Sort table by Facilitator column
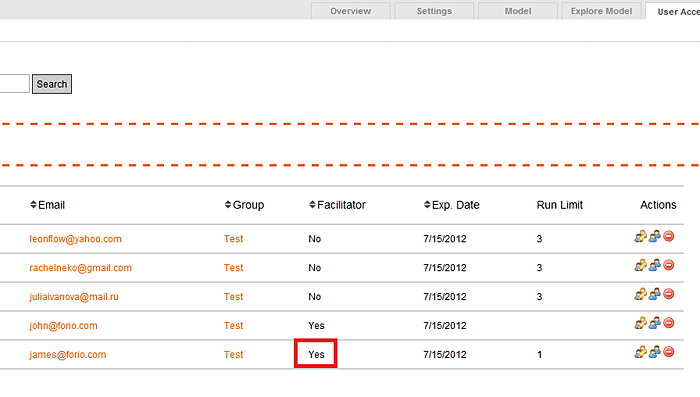This screenshot has height=397, width=700. 337,205
